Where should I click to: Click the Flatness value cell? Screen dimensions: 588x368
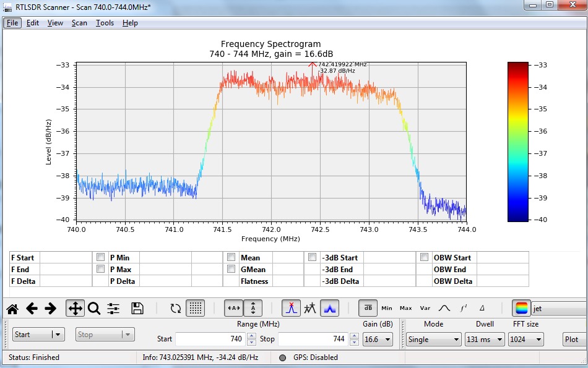288,281
